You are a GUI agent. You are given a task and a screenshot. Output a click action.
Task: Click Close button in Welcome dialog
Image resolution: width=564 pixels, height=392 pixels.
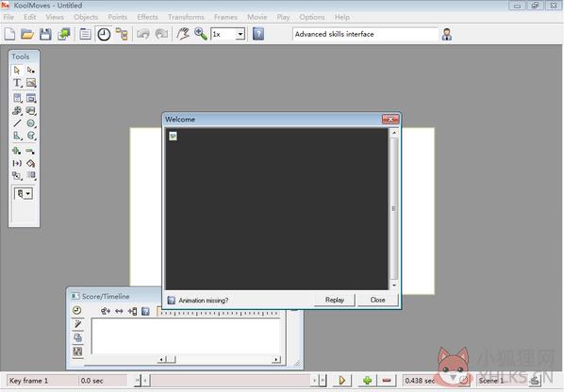tap(377, 300)
